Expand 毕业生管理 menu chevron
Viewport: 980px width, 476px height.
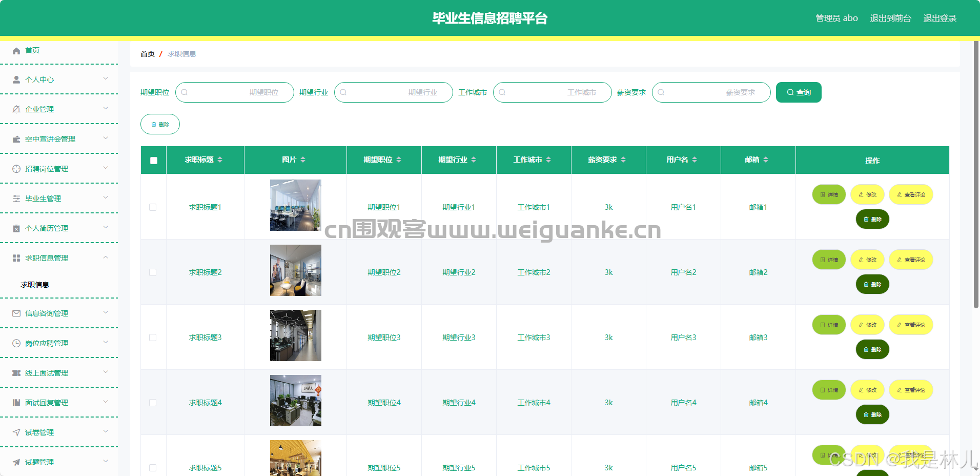pyautogui.click(x=106, y=197)
